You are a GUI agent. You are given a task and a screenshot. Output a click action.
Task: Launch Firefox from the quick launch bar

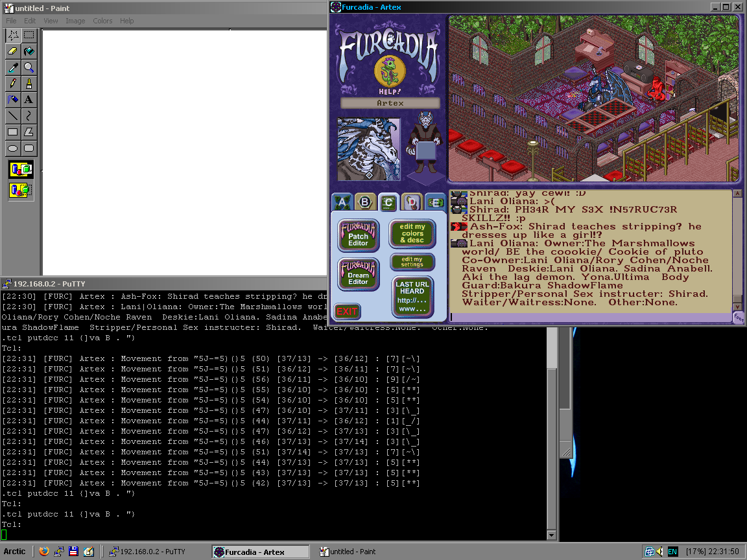coord(44,552)
